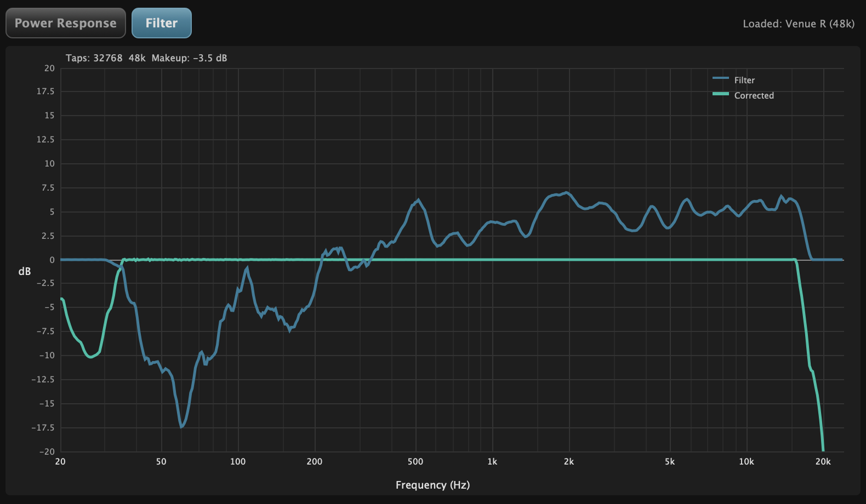
Task: Toggle the Corrected series in the legend
Action: pyautogui.click(x=754, y=95)
